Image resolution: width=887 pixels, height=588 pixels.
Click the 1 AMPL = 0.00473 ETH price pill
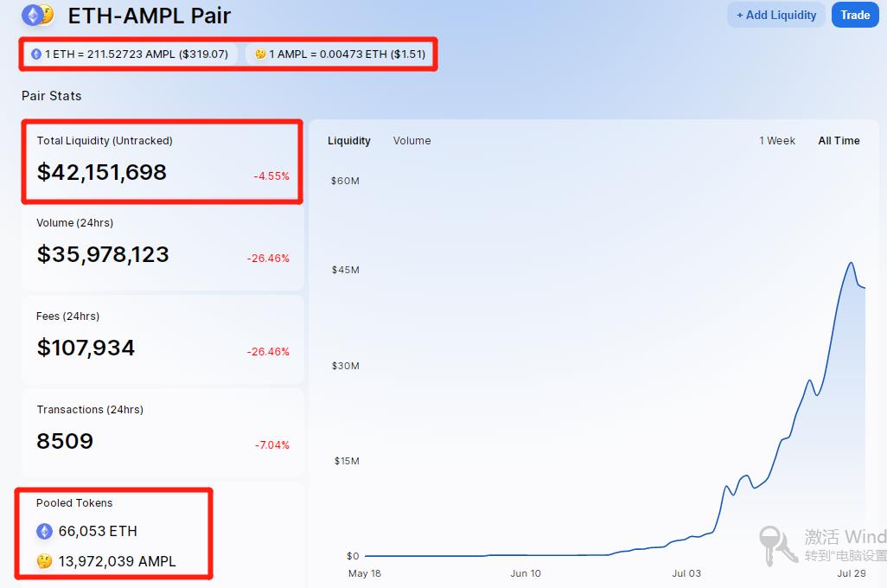click(x=340, y=54)
